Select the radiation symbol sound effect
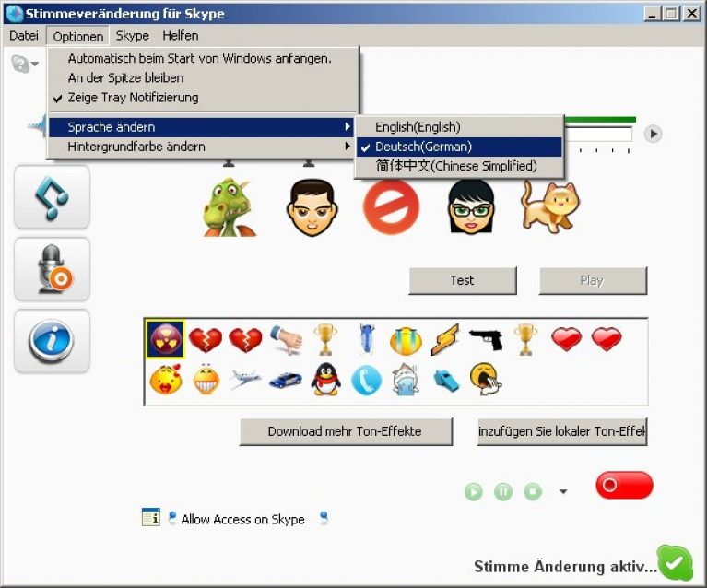The height and width of the screenshot is (588, 707). pyautogui.click(x=166, y=339)
